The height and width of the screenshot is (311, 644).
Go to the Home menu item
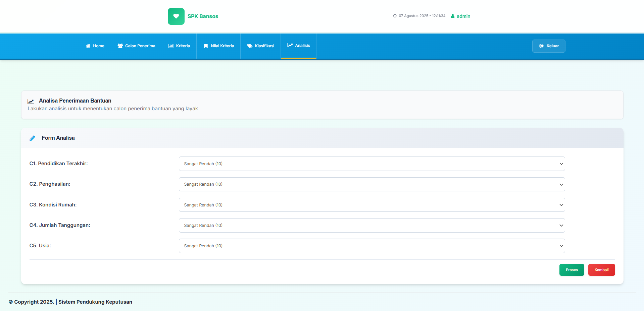pyautogui.click(x=95, y=46)
